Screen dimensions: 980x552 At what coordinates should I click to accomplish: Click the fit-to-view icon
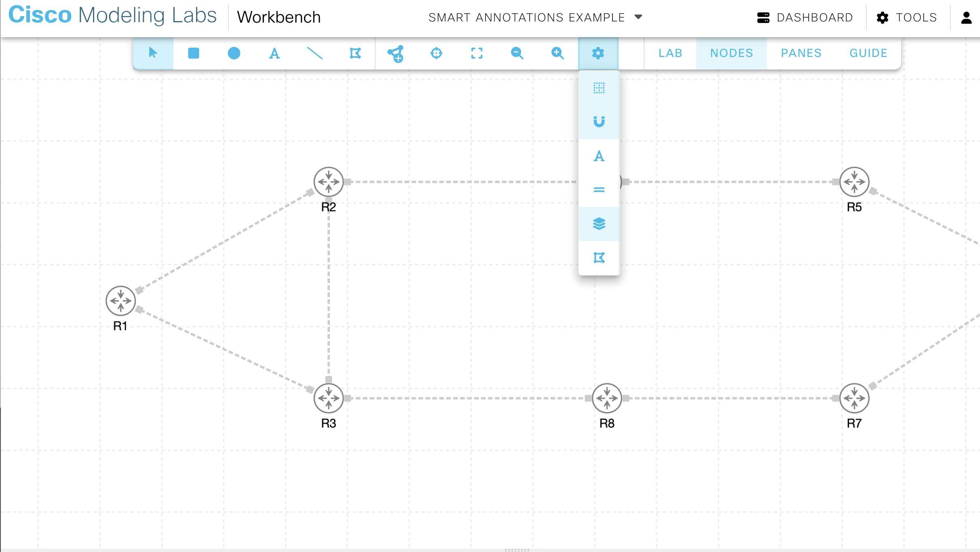pyautogui.click(x=477, y=53)
